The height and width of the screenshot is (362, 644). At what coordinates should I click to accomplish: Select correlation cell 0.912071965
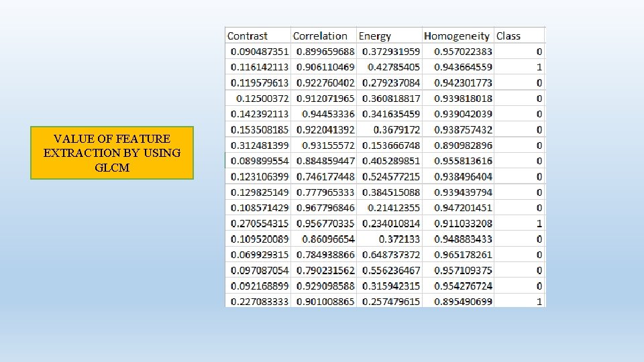tap(323, 99)
